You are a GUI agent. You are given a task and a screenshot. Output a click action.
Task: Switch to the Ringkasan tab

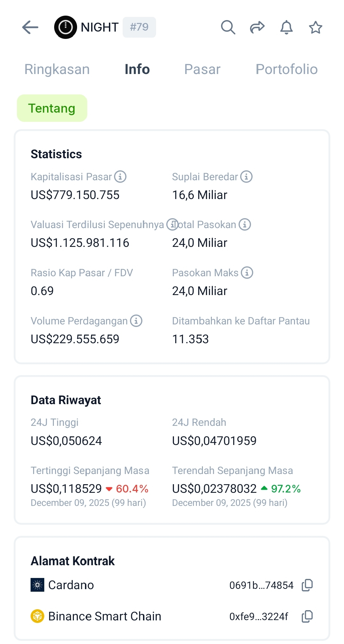57,69
